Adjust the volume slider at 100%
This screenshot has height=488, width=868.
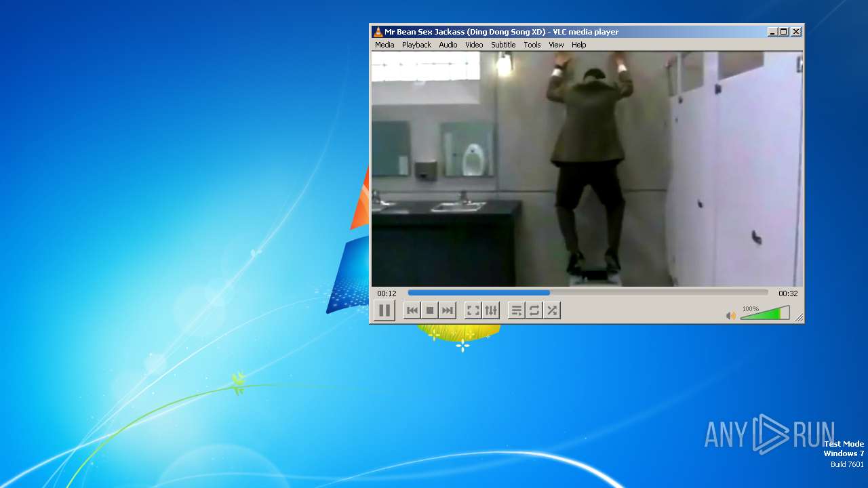click(765, 313)
